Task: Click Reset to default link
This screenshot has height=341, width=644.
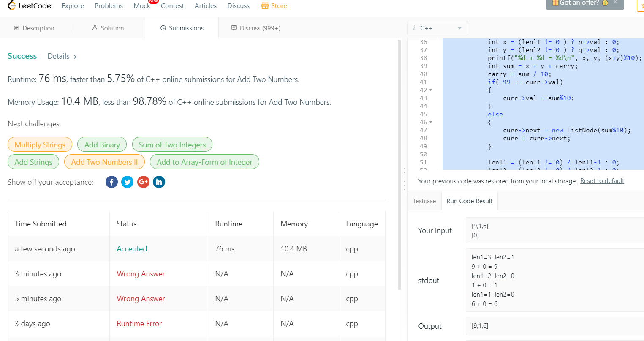Action: [602, 181]
